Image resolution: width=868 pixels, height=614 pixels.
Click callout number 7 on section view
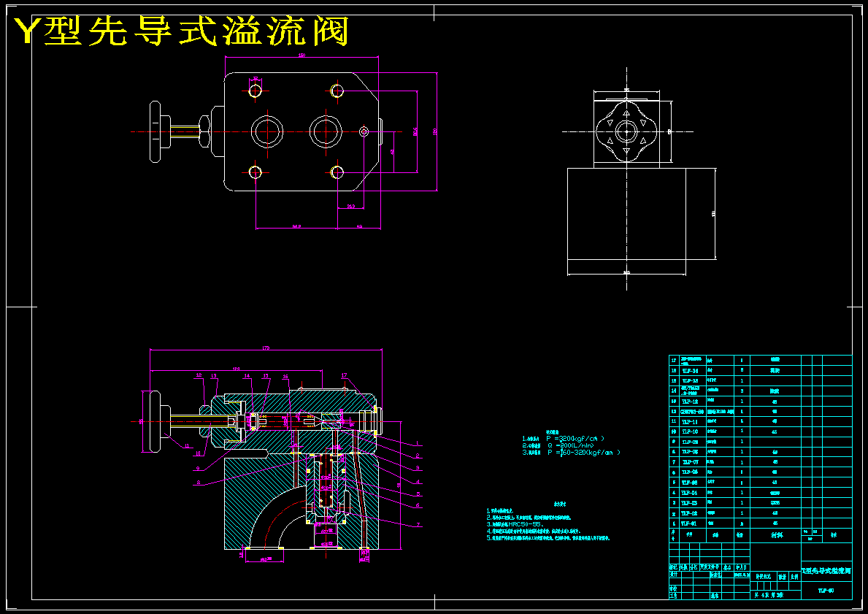tap(418, 524)
